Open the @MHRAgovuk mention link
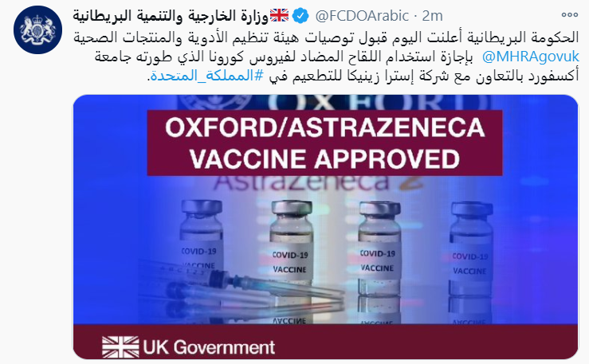 click(x=530, y=57)
